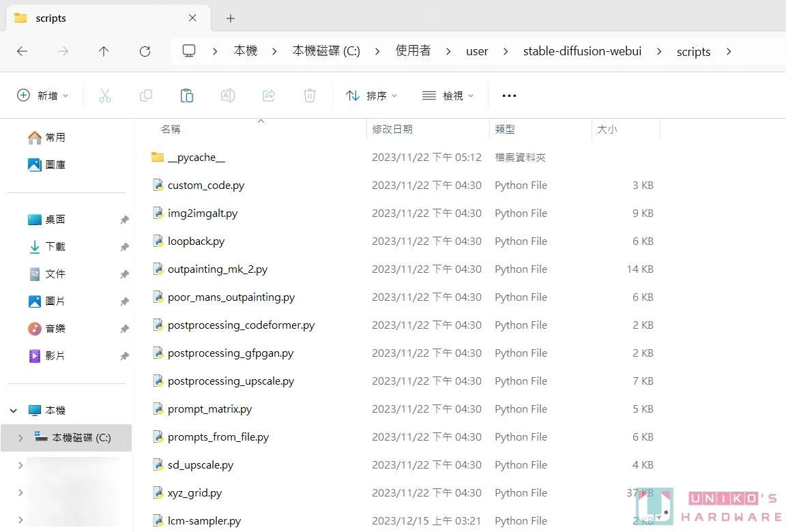The width and height of the screenshot is (786, 532).
Task: Navigate back with the back arrow
Action: (22, 51)
